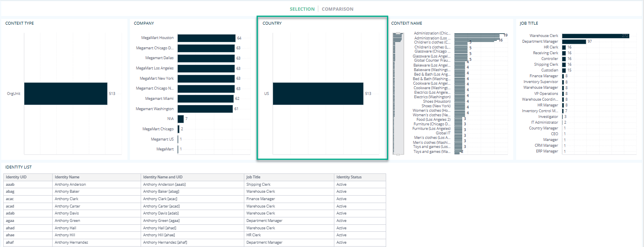Click the Identity Status column header

tap(360, 177)
